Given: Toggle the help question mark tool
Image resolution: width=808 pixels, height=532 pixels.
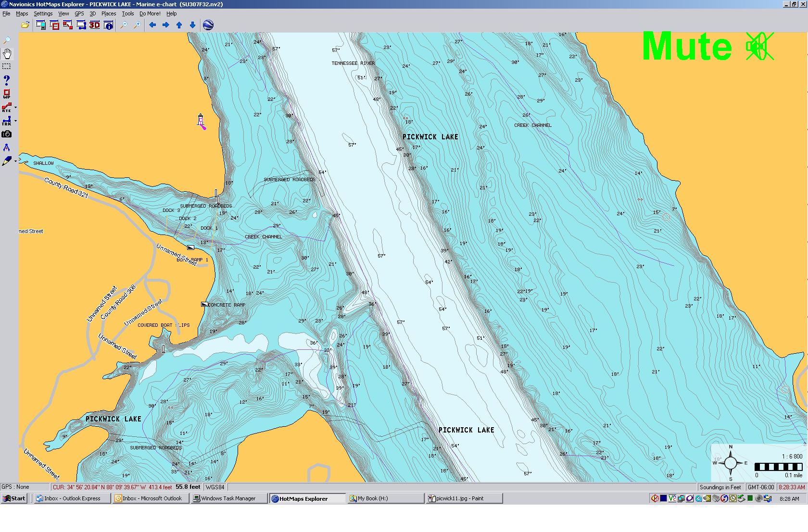Looking at the screenshot, I should tap(7, 80).
